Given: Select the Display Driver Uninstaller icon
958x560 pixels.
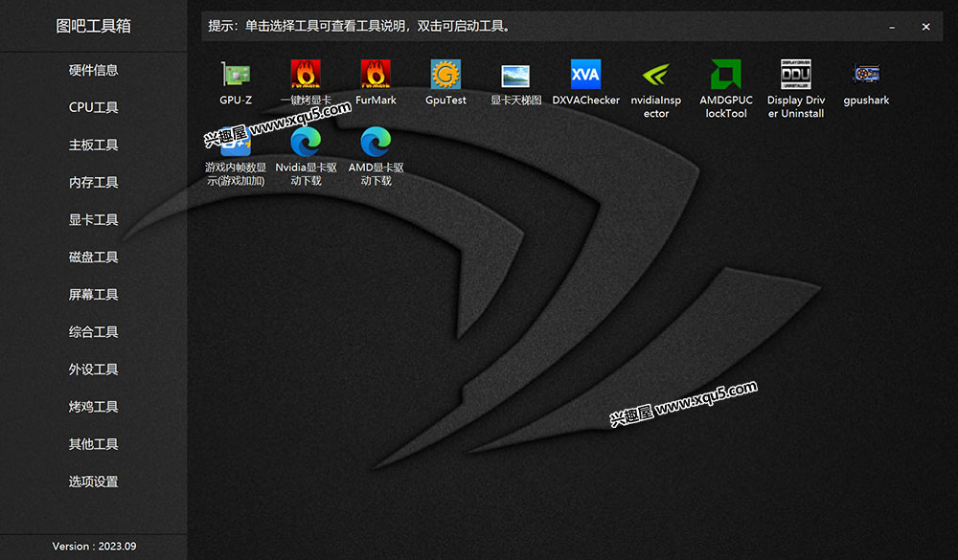Looking at the screenshot, I should (x=796, y=75).
